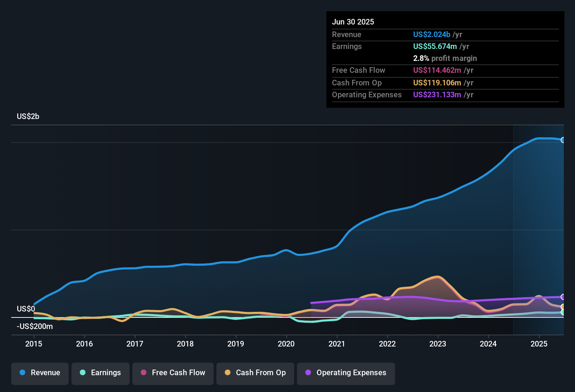Click the purple Operating Expenses endpoint marker
This screenshot has height=392, width=575.
[563, 297]
